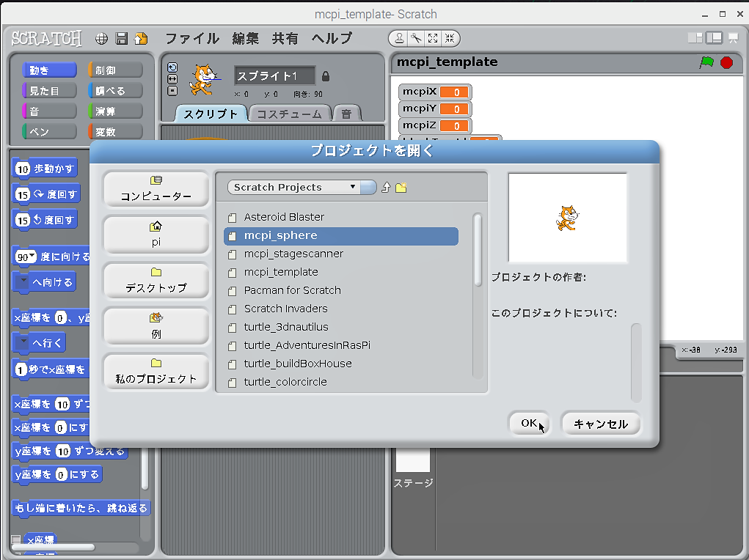Viewport: 749px width, 560px height.
Task: Select the 変数 blocks category
Action: (115, 132)
